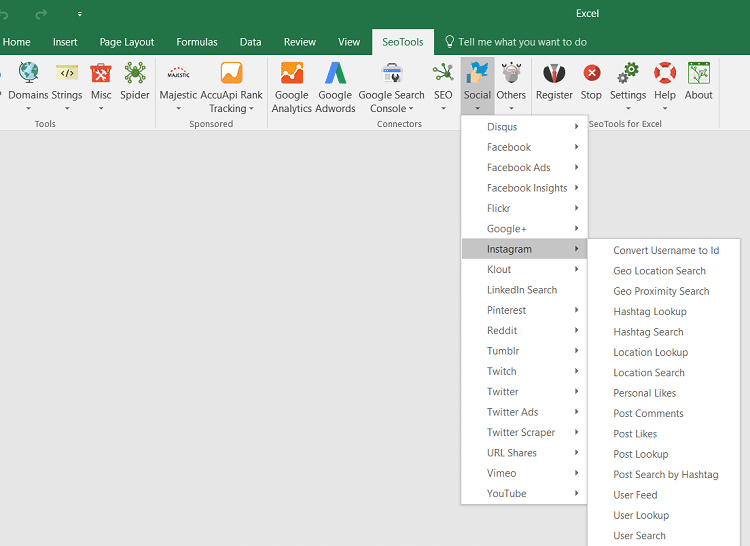The width and height of the screenshot is (750, 546).
Task: Expand the Twitter Scraper submenu arrow
Action: coord(576,432)
